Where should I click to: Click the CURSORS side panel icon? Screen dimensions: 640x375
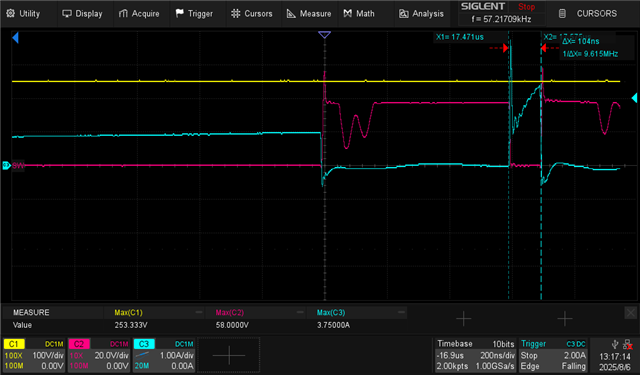click(562, 13)
